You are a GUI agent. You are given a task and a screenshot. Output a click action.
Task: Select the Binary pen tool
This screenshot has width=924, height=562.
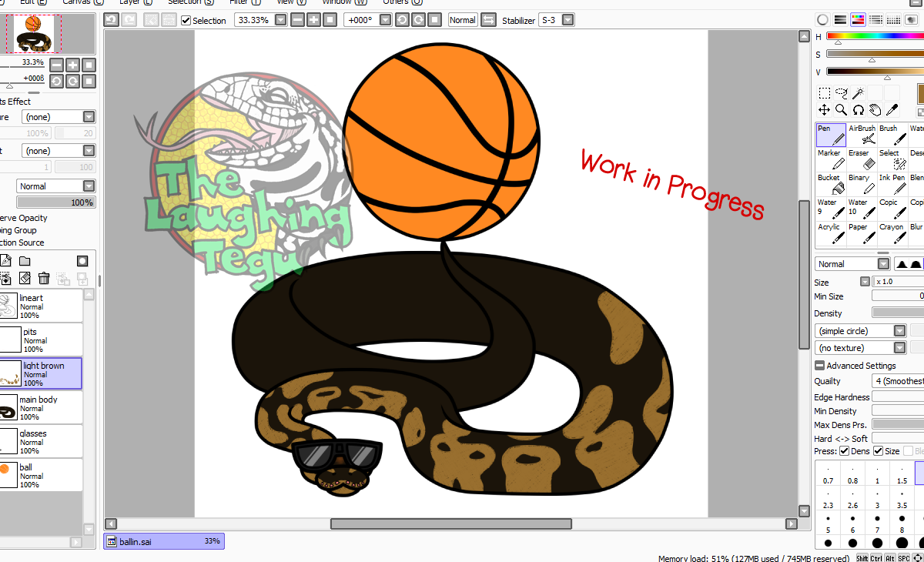click(862, 184)
